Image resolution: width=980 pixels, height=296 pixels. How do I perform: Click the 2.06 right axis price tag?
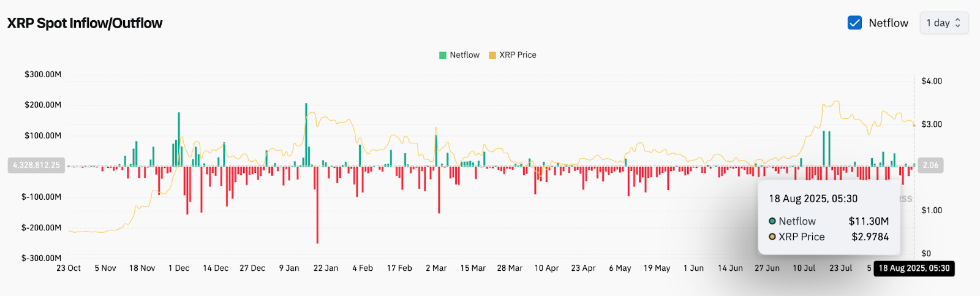(x=930, y=165)
